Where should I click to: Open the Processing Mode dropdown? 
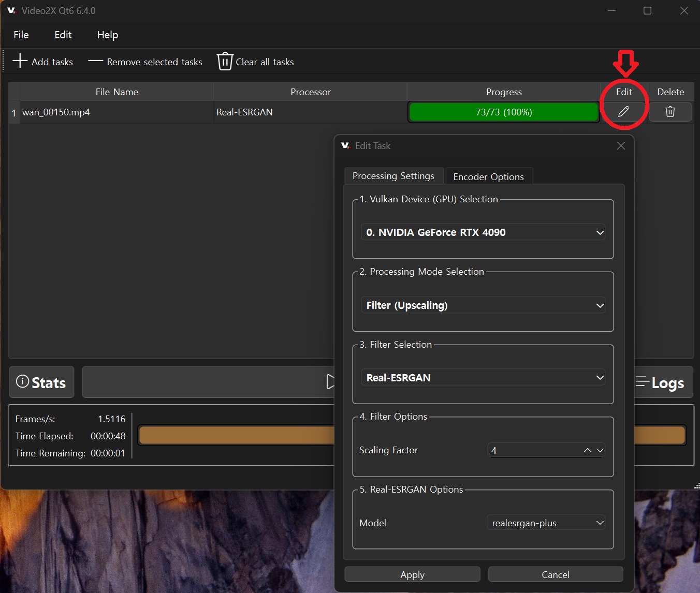click(483, 305)
